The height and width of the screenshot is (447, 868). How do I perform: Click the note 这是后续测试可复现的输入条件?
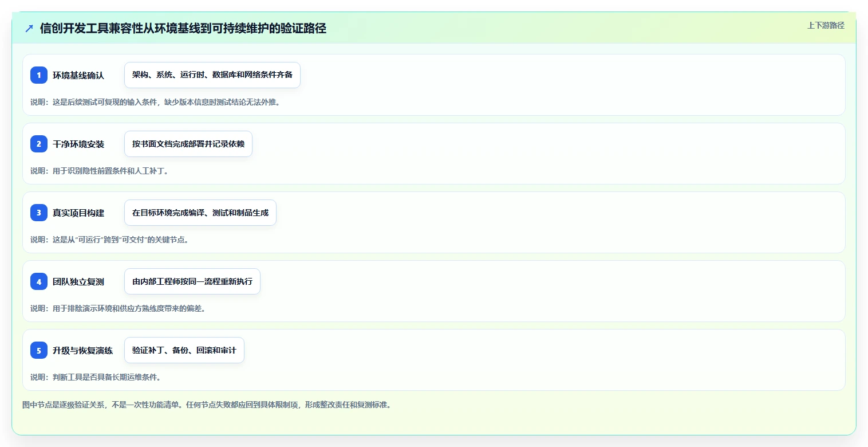pos(155,103)
